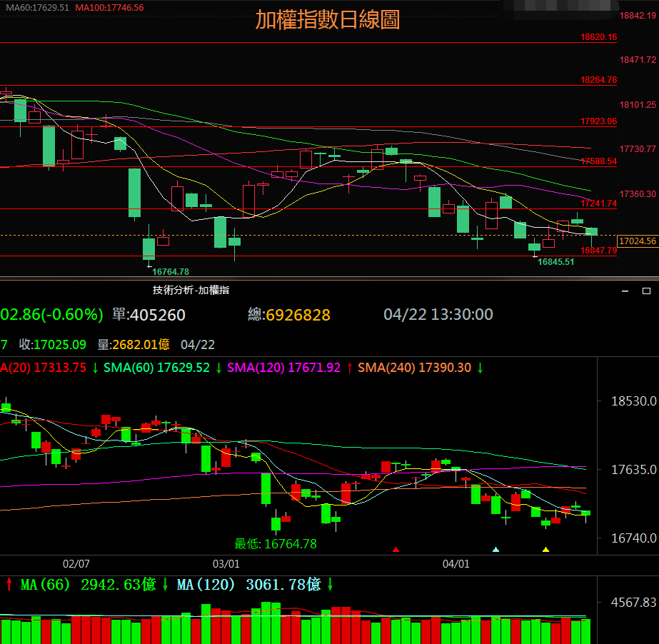Click the 技術分析-加權指 panel title
The width and height of the screenshot is (659, 644).
191,290
